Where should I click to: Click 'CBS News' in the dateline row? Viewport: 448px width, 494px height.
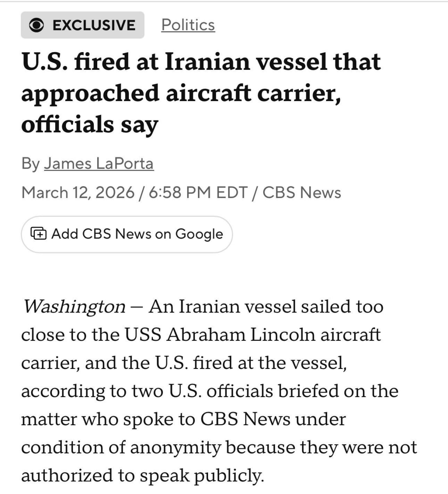pos(302,193)
